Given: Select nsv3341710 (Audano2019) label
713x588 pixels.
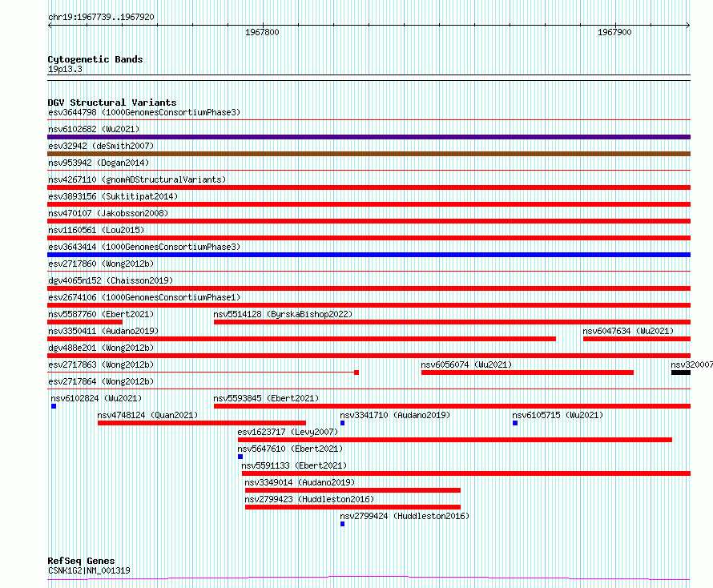Looking at the screenshot, I should (x=395, y=415).
